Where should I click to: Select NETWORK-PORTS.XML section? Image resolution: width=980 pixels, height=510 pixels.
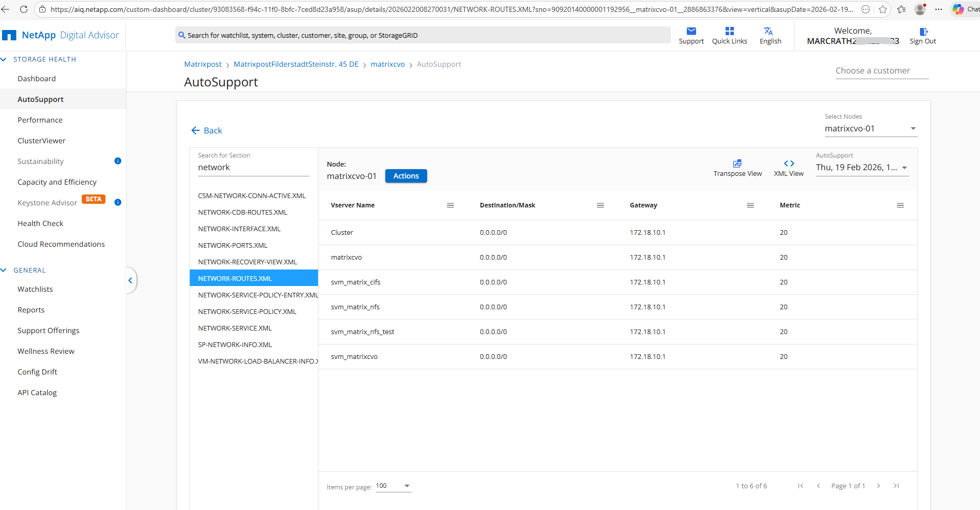coord(233,245)
